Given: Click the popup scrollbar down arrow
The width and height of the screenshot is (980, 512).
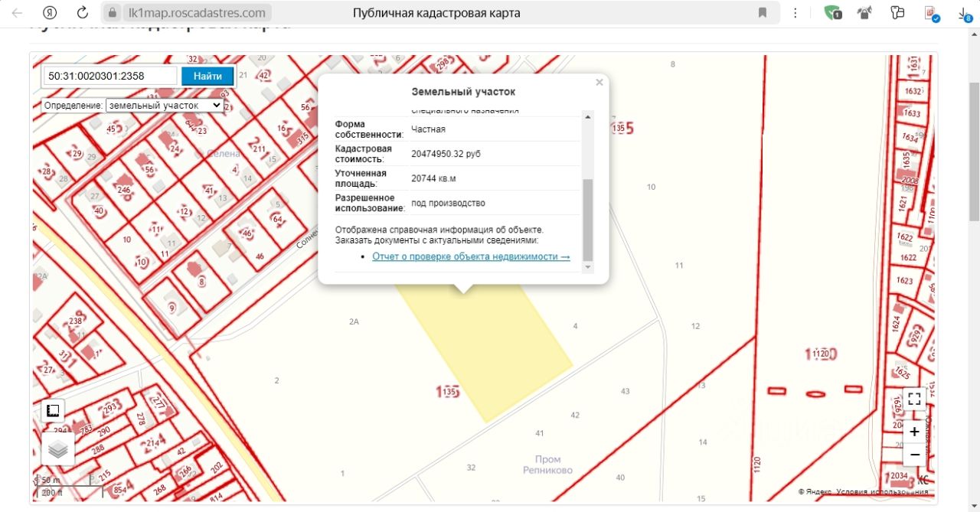Looking at the screenshot, I should click(x=588, y=267).
